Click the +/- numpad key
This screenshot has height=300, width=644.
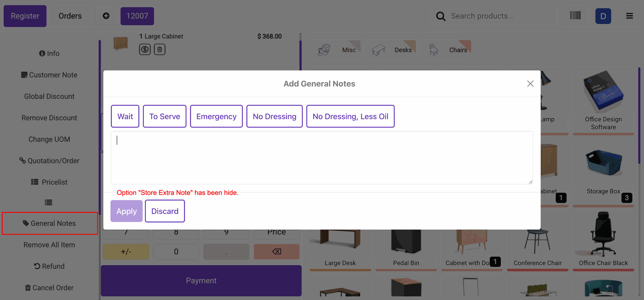[x=126, y=252]
